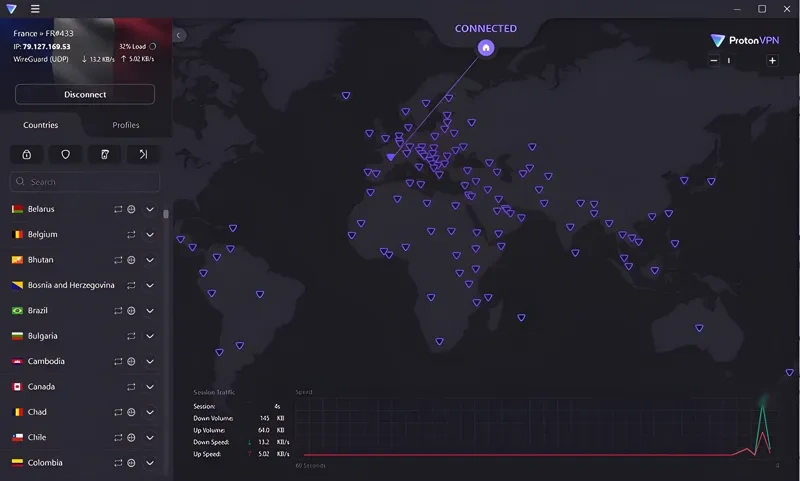
Task: Switch to the Profiles tab
Action: (x=126, y=126)
